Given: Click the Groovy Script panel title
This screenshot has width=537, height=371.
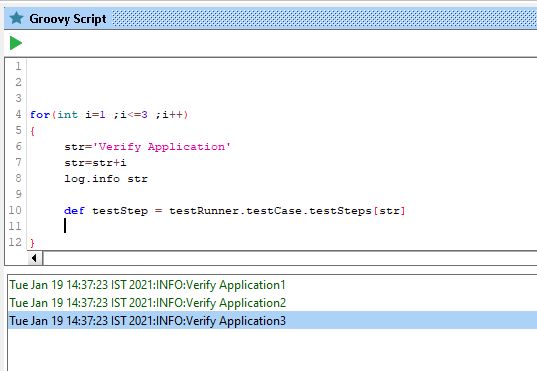Looking at the screenshot, I should 67,18.
